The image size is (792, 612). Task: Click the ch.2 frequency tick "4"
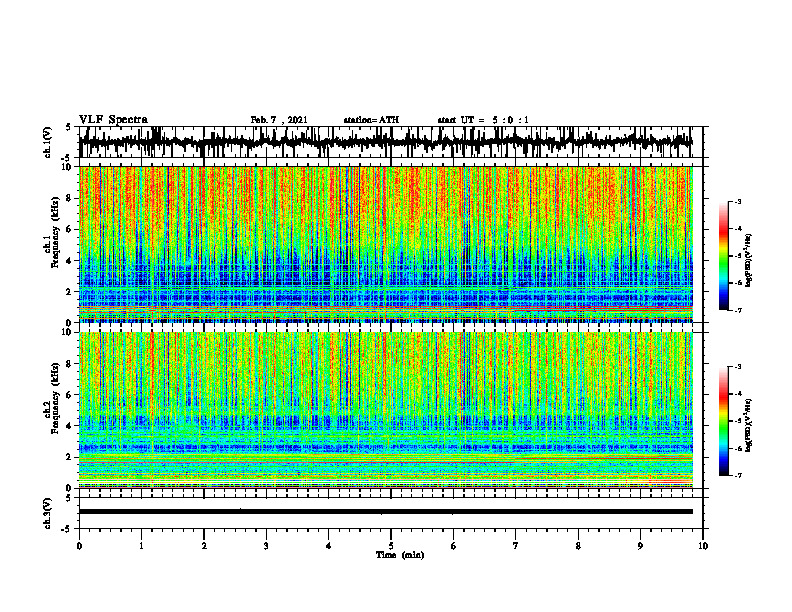[x=69, y=426]
